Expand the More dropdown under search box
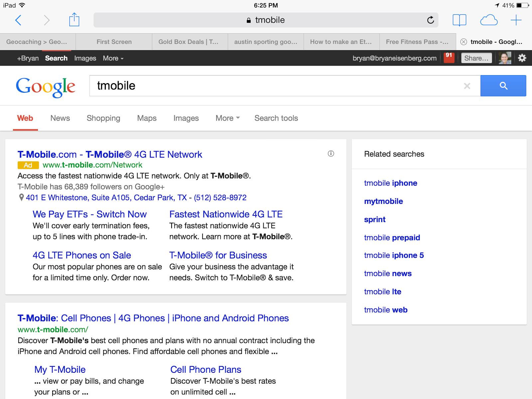532x399 pixels. [227, 118]
